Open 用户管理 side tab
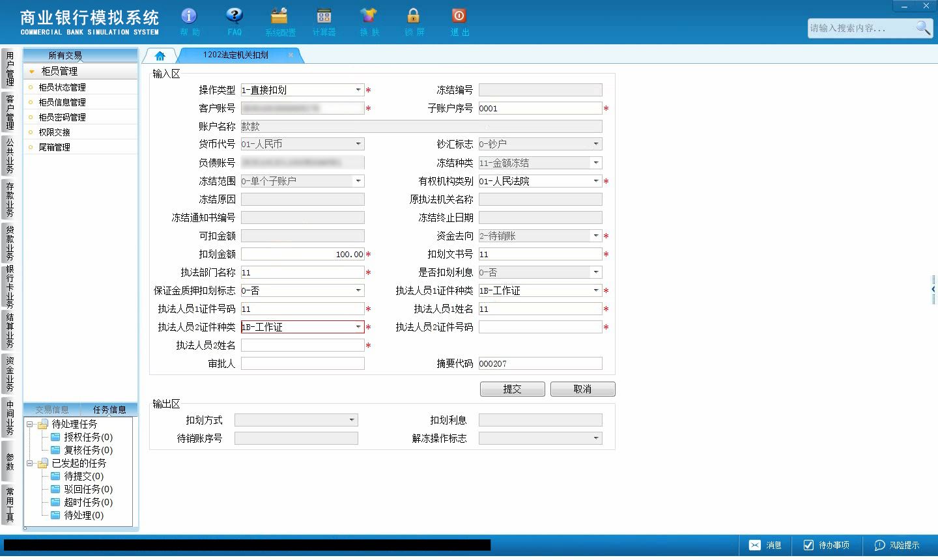The image size is (938, 560). [10, 68]
